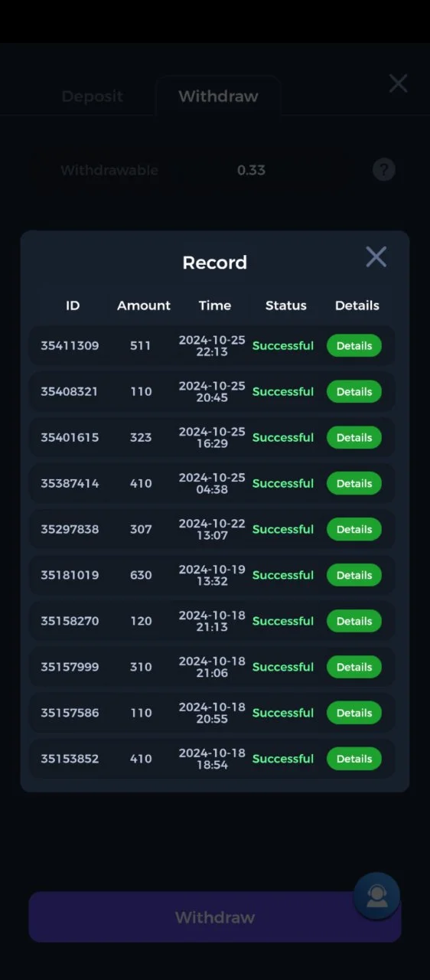Viewport: 430px width, 980px height.
Task: Click the Withdrawable amount 0.33 field
Action: tap(251, 170)
